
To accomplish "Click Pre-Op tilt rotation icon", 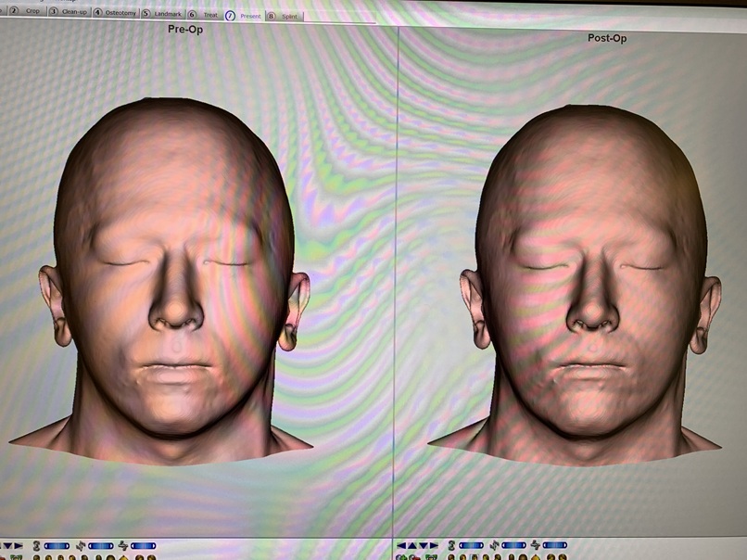I will 123,546.
